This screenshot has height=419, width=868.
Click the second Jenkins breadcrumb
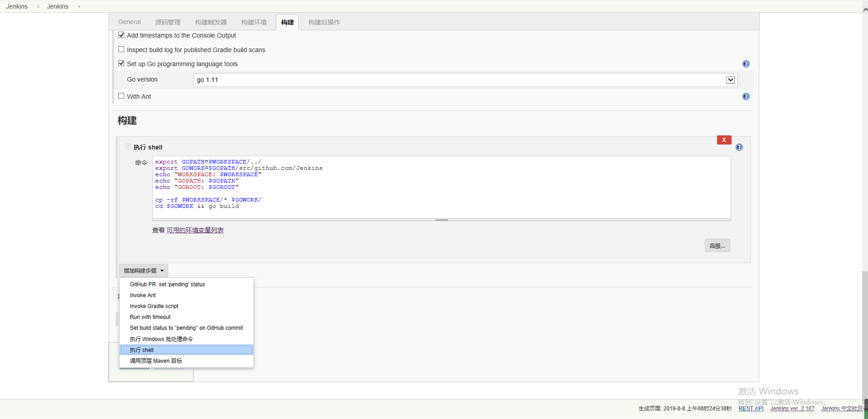point(58,6)
